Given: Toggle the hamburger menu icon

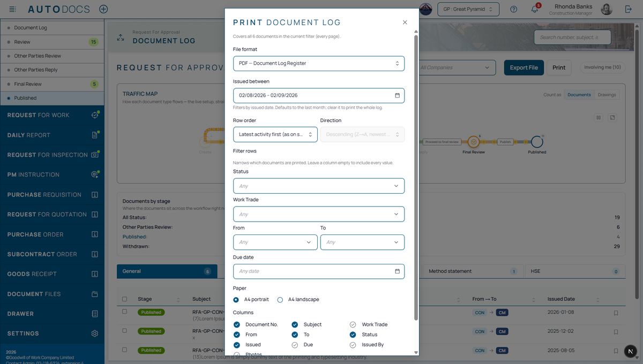Looking at the screenshot, I should pyautogui.click(x=13, y=9).
